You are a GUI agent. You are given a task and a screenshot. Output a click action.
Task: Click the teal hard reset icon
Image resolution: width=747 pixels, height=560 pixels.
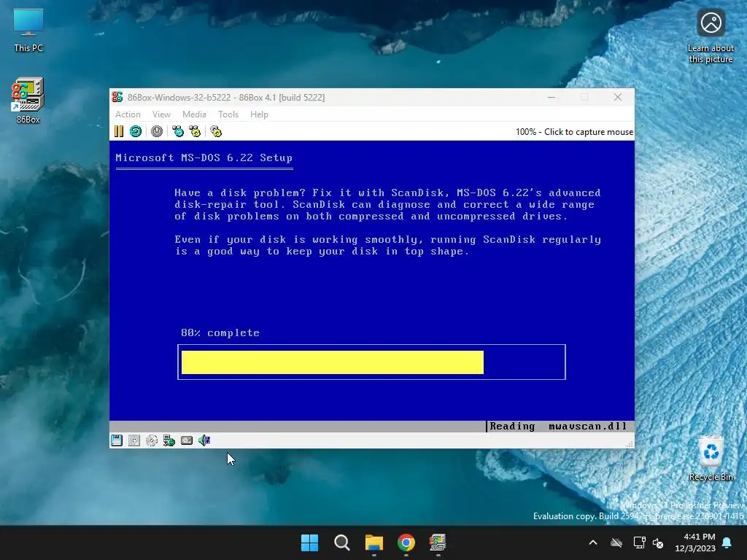(136, 131)
